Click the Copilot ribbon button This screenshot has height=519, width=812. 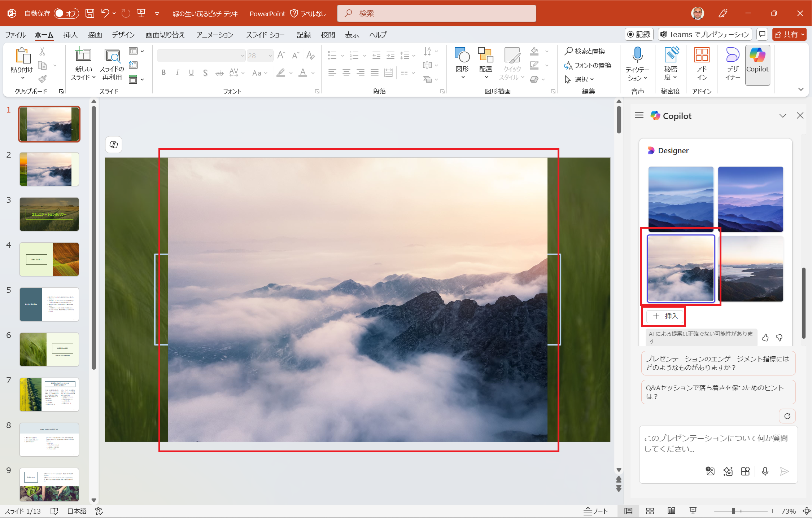pyautogui.click(x=757, y=65)
